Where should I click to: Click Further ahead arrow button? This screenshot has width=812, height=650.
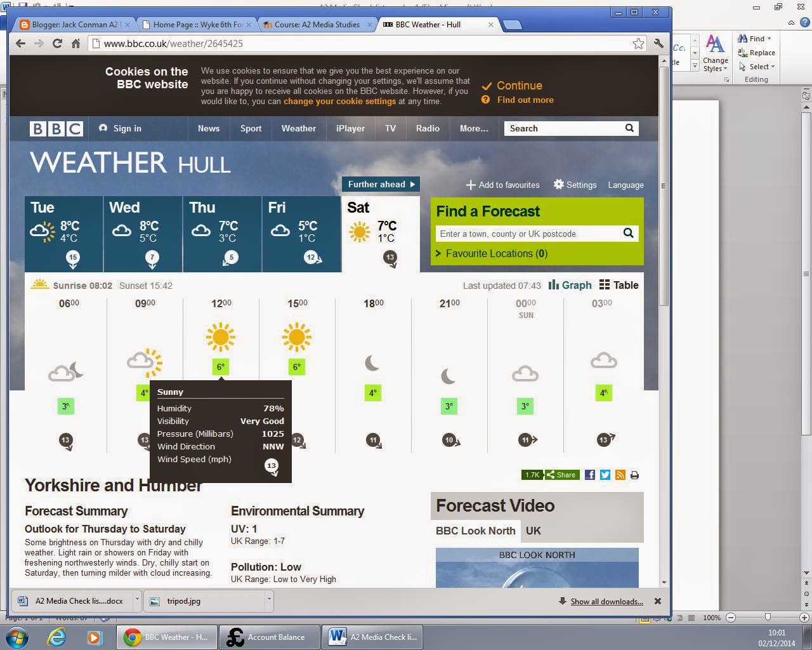[x=381, y=184]
